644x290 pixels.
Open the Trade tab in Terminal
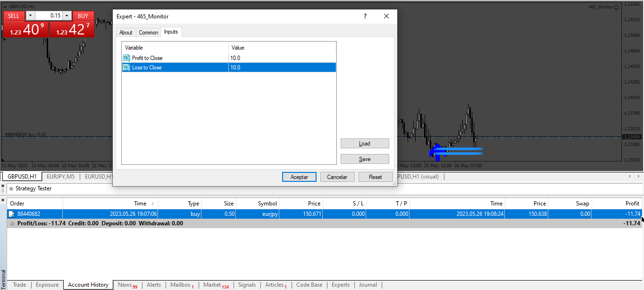19,285
